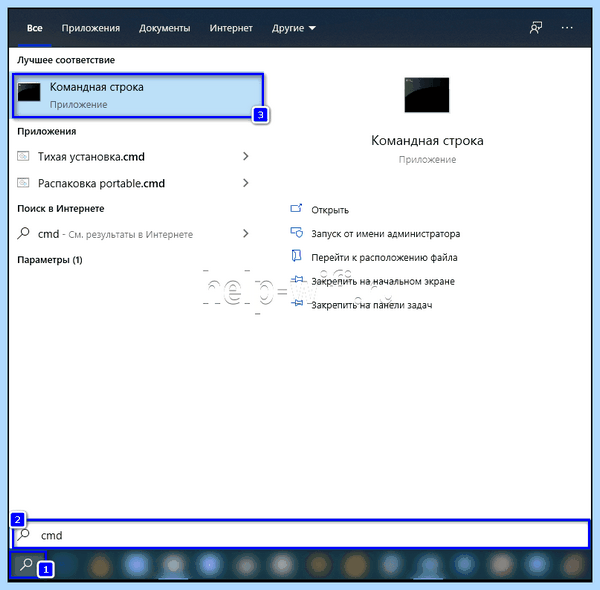Screen dimensions: 600x590
Task: Open the three-dots options menu
Action: point(567,28)
